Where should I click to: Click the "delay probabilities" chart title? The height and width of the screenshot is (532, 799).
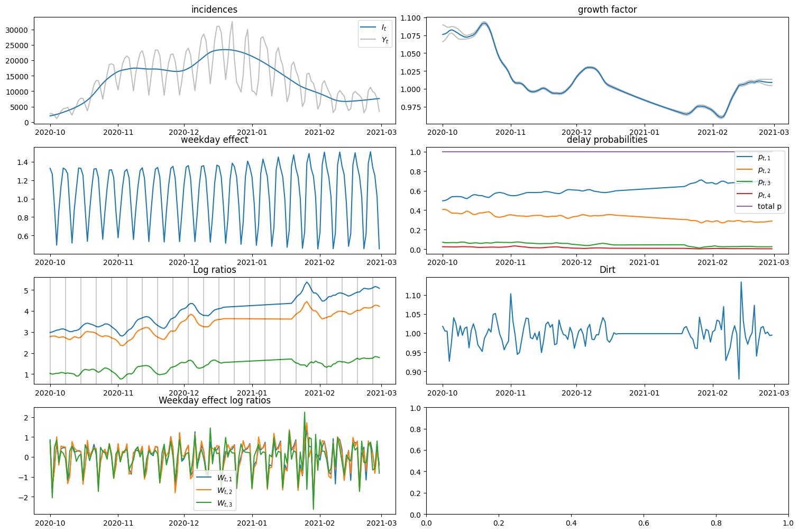point(607,140)
